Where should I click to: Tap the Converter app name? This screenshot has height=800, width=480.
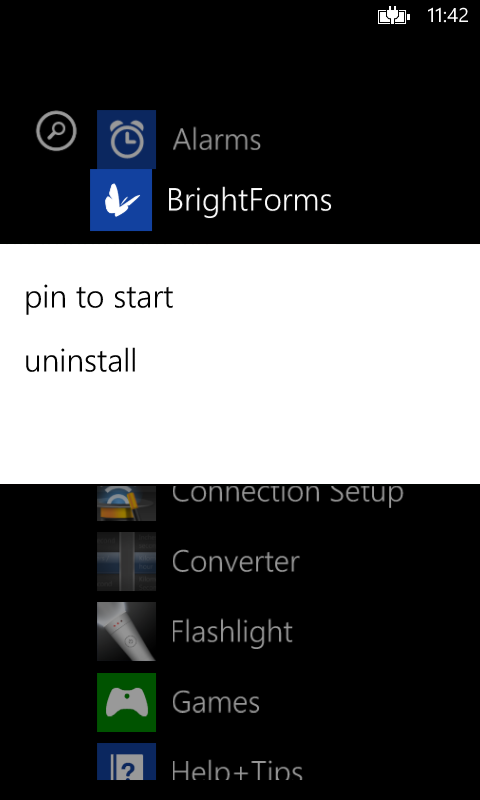(235, 562)
